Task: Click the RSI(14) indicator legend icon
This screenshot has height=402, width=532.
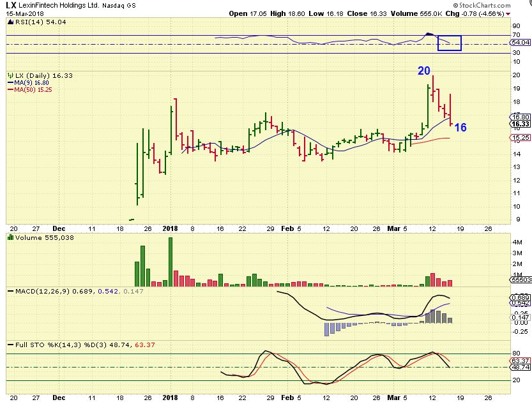Action: pyautogui.click(x=10, y=22)
